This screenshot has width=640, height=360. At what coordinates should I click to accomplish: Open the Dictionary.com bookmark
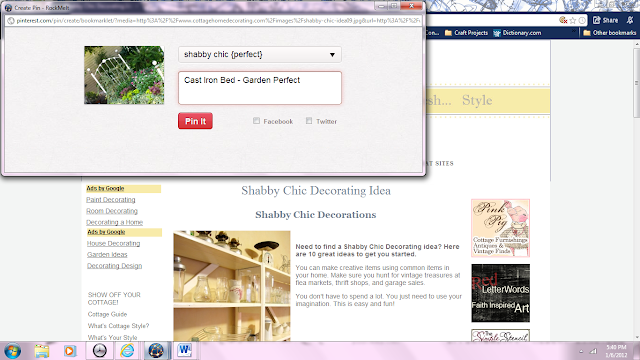[x=517, y=33]
